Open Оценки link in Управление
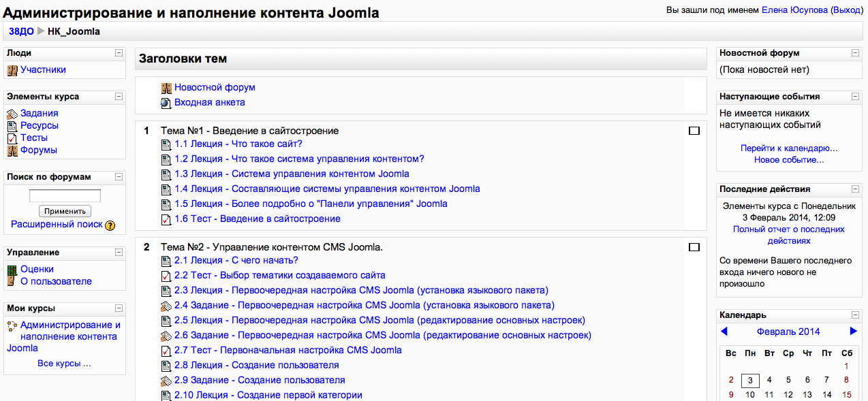The width and height of the screenshot is (868, 401). 37,269
